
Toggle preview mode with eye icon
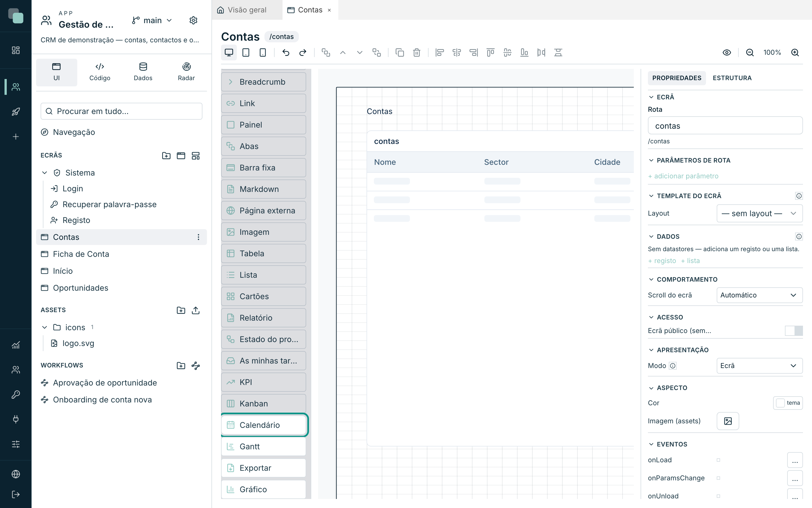(727, 52)
